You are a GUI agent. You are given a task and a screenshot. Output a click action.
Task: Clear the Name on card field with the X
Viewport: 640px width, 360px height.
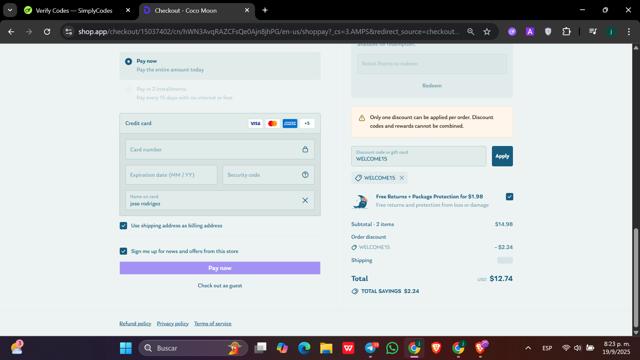coord(305,200)
